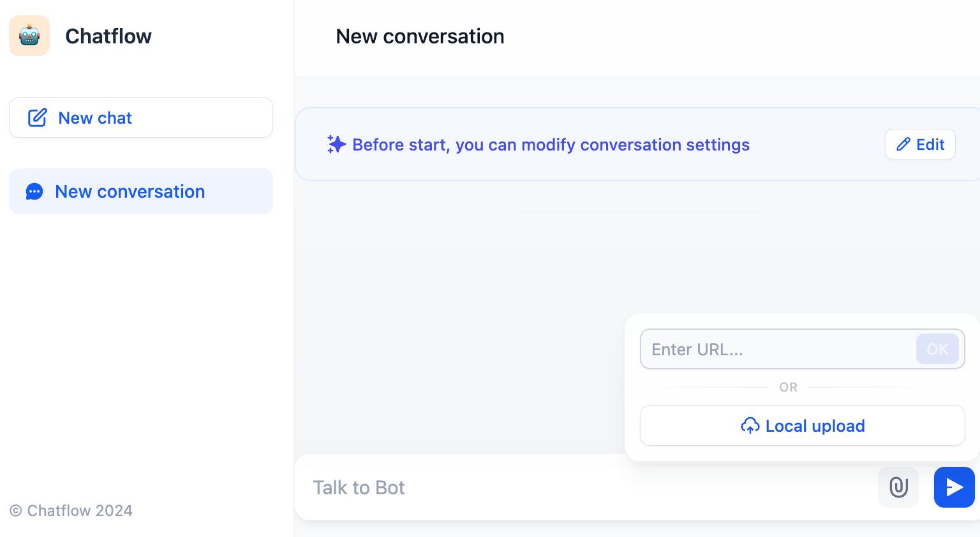Click the chat bubble icon in sidebar
Image resolution: width=980 pixels, height=537 pixels.
coord(34,191)
